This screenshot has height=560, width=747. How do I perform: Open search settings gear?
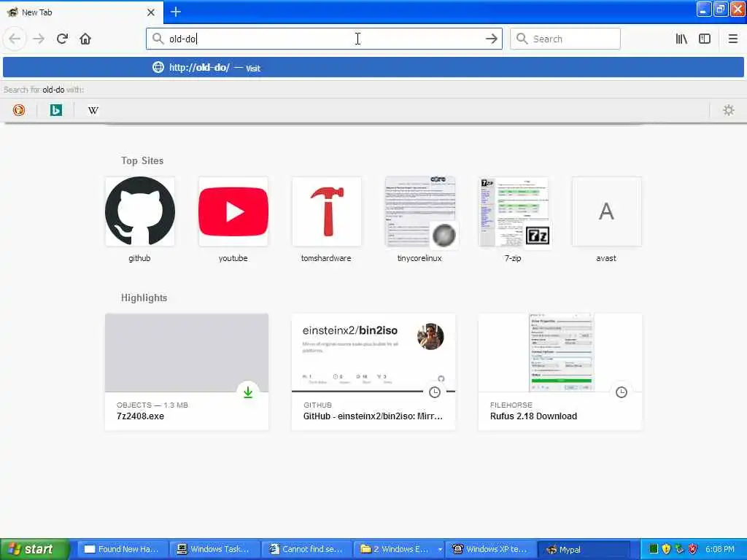(729, 111)
